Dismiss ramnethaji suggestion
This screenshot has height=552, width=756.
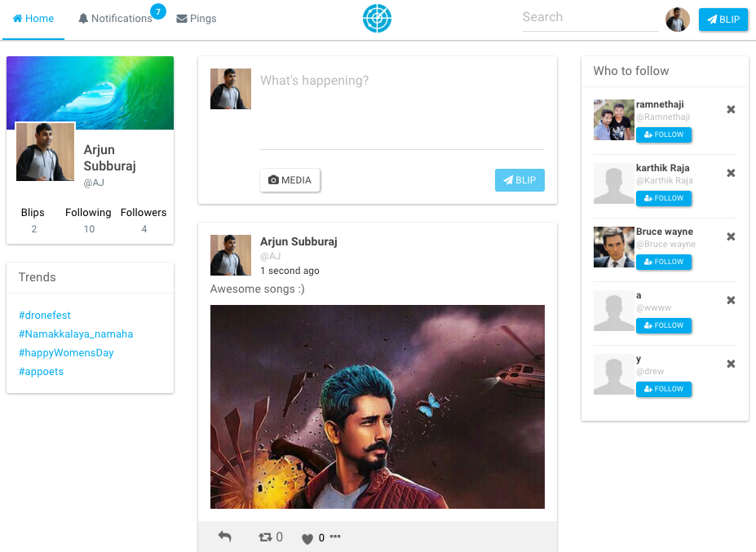[731, 109]
